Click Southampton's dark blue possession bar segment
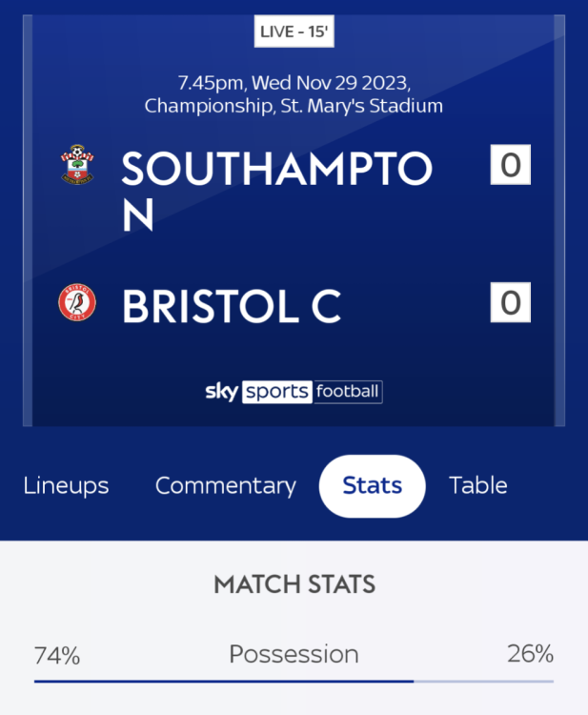This screenshot has height=715, width=588. (224, 682)
